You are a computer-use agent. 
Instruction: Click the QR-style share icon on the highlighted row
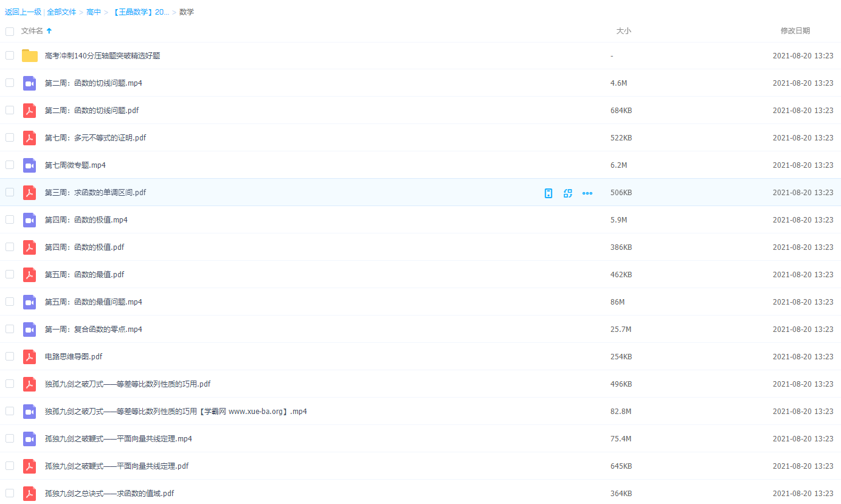pyautogui.click(x=567, y=193)
